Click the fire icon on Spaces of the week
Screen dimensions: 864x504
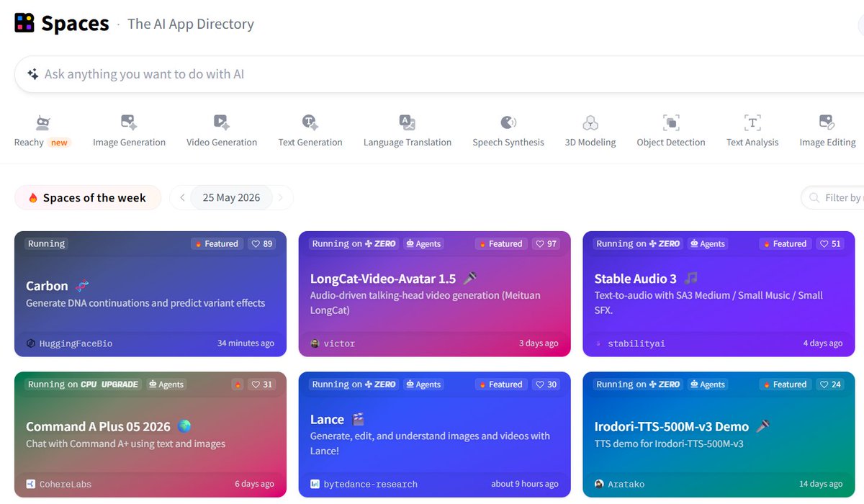[x=33, y=198]
